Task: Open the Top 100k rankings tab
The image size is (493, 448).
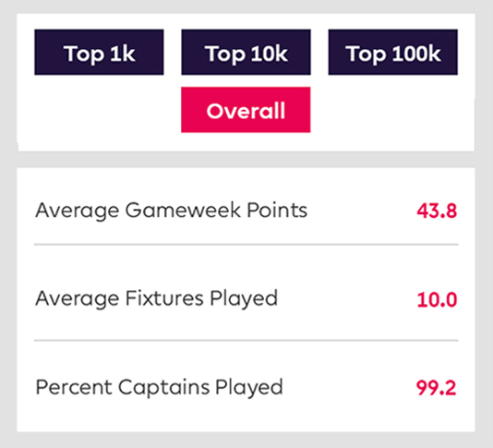Action: [x=393, y=53]
